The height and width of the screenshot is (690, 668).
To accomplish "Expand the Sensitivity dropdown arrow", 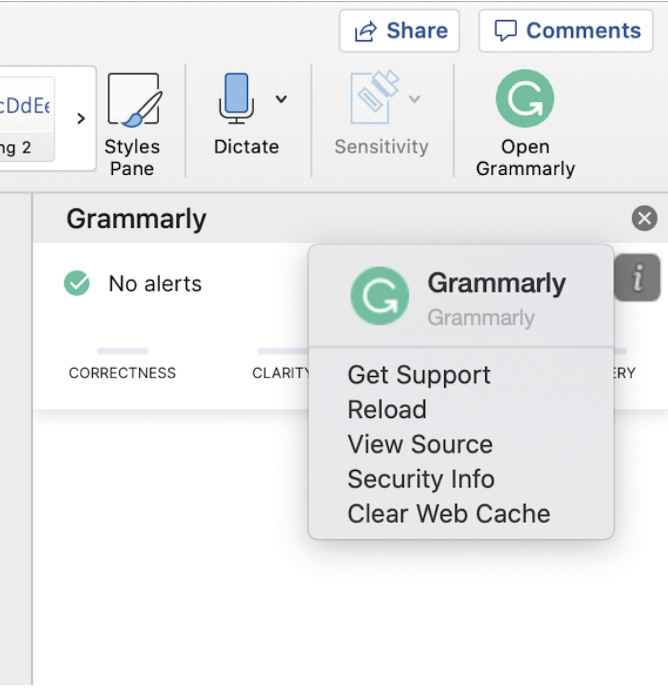I will click(414, 99).
